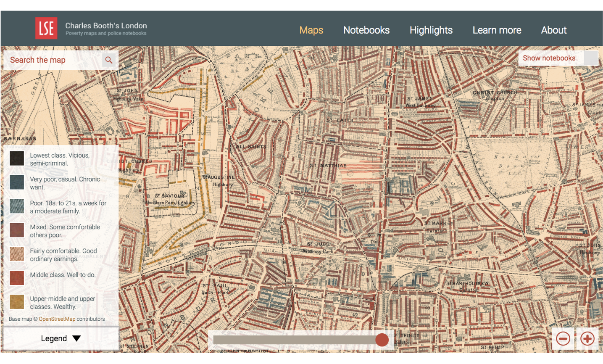The height and width of the screenshot is (364, 603).
Task: Collapse the Legend arrow
Action: click(76, 338)
